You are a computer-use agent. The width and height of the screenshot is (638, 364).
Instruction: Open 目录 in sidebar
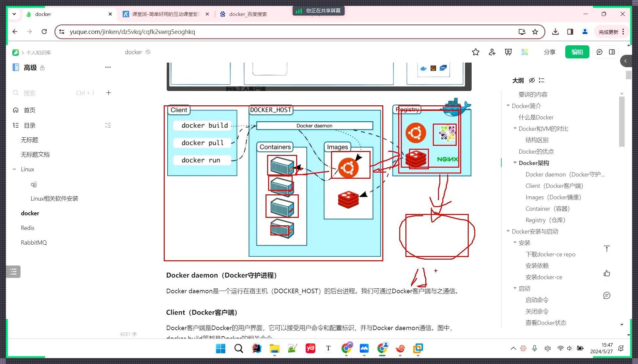coord(29,125)
